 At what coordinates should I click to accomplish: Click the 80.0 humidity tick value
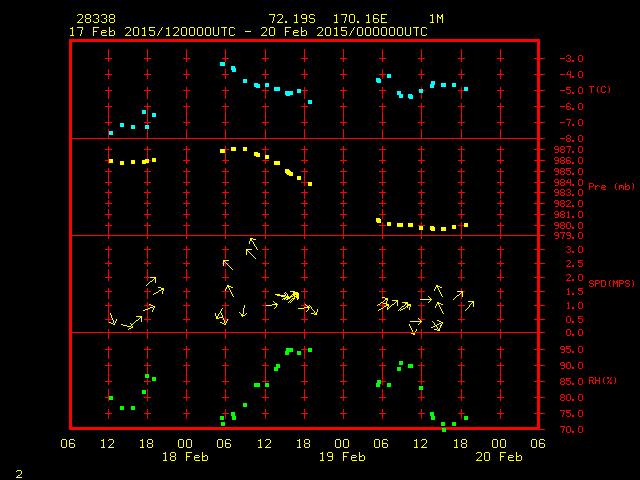(x=571, y=398)
